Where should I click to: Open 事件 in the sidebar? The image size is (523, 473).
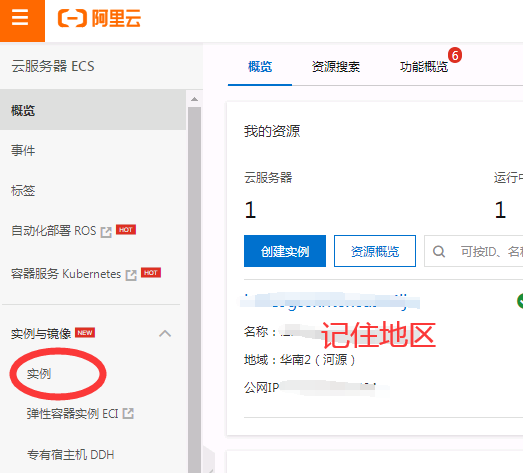(x=23, y=150)
